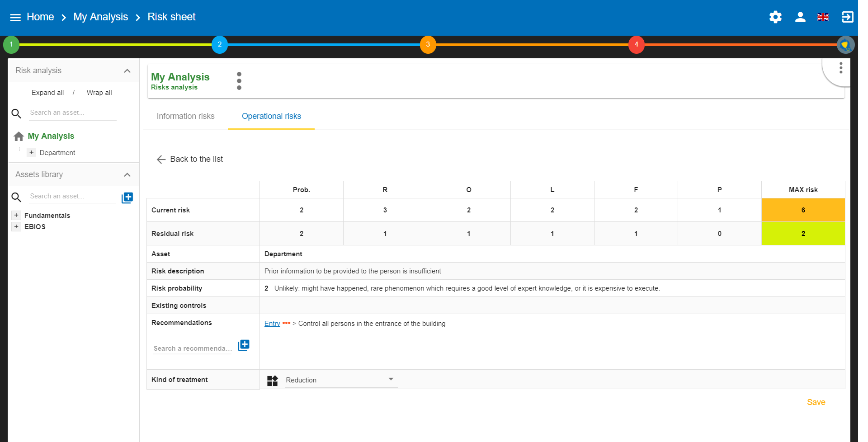Save the risk sheet

pyautogui.click(x=816, y=402)
